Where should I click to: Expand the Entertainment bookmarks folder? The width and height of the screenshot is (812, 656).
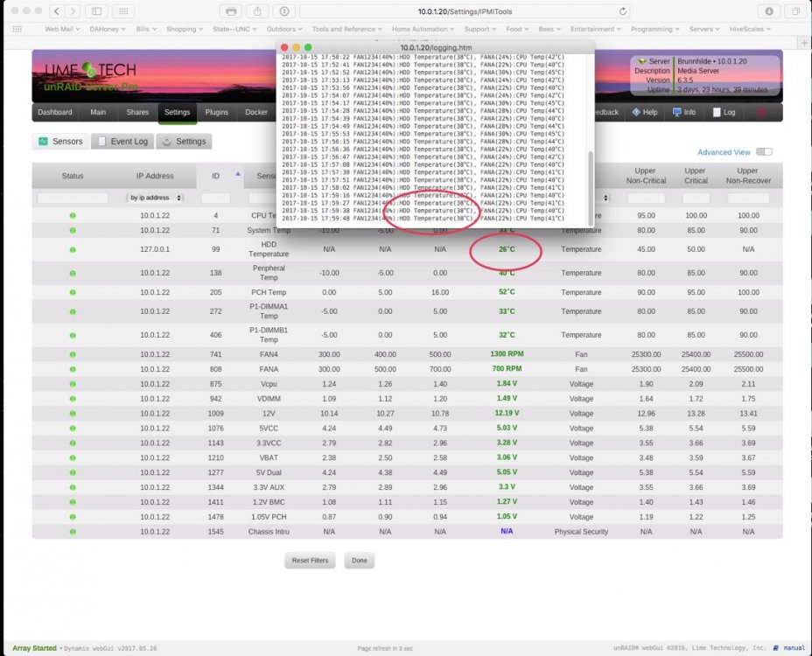coord(595,29)
